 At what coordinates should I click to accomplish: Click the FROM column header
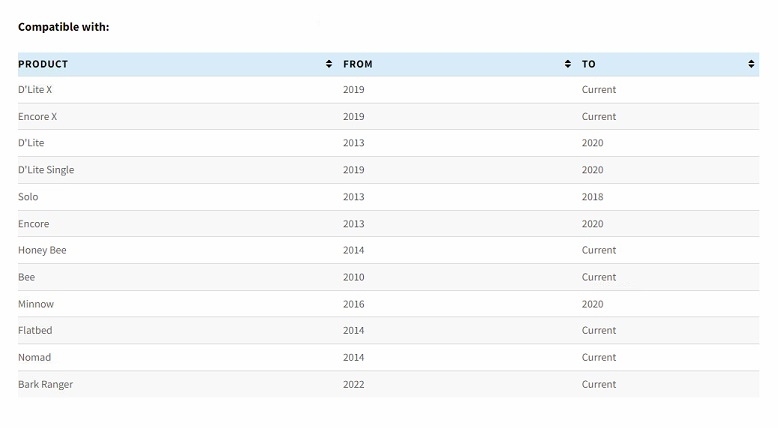(358, 64)
